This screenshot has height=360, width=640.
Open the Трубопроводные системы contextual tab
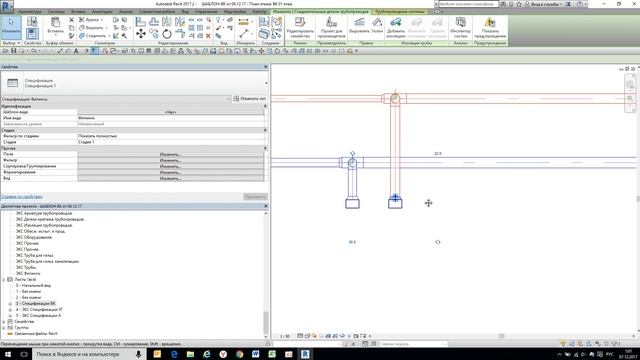[x=400, y=11]
